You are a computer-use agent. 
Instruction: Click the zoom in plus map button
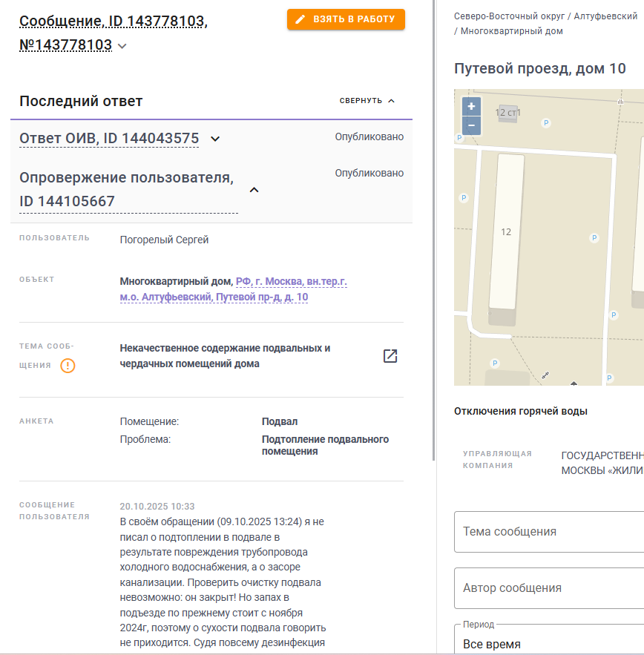pyautogui.click(x=471, y=107)
